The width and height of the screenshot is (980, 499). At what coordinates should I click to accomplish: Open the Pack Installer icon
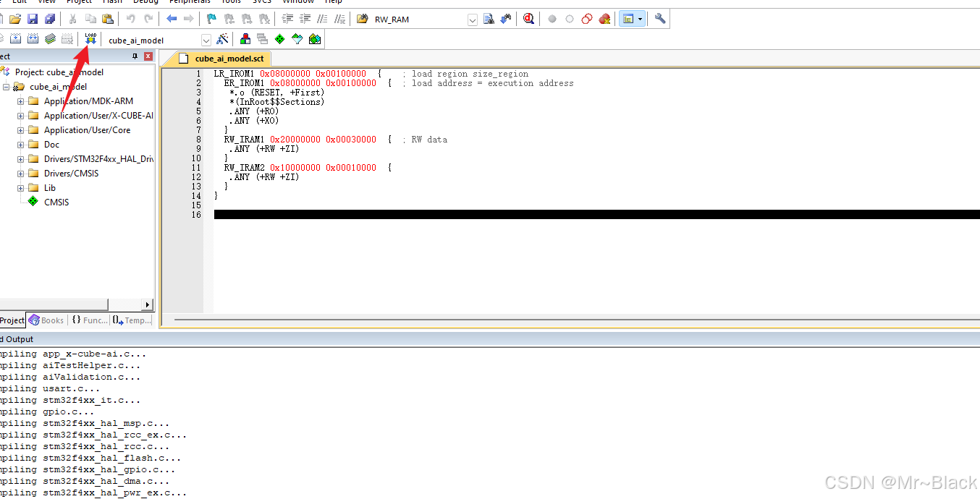tap(315, 39)
